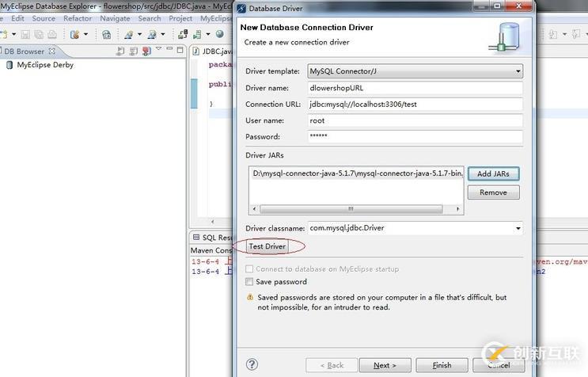Open the Source menu
Screen dimensions: 588x377
click(44, 18)
